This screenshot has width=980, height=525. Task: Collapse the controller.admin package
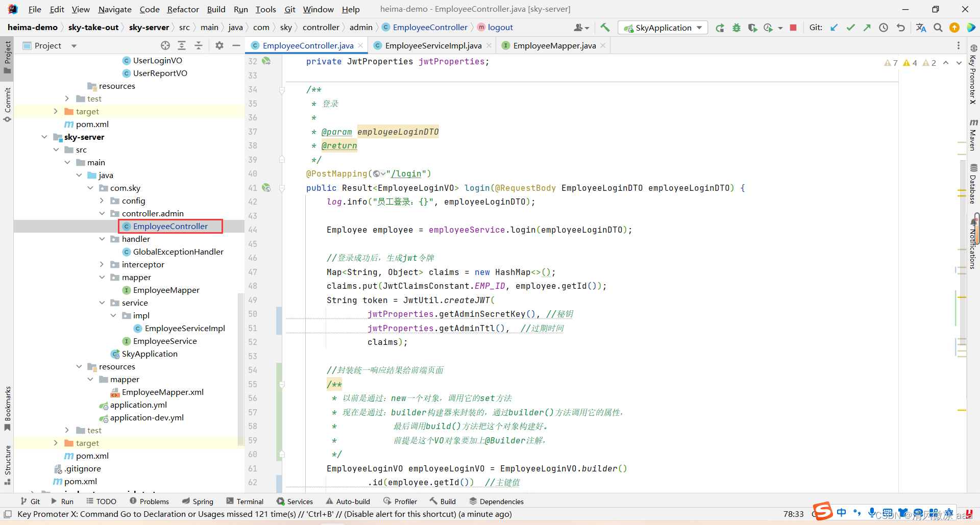pos(102,213)
